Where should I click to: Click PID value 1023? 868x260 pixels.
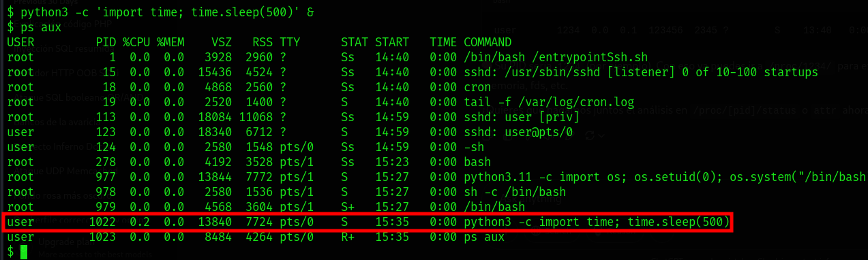(x=102, y=237)
